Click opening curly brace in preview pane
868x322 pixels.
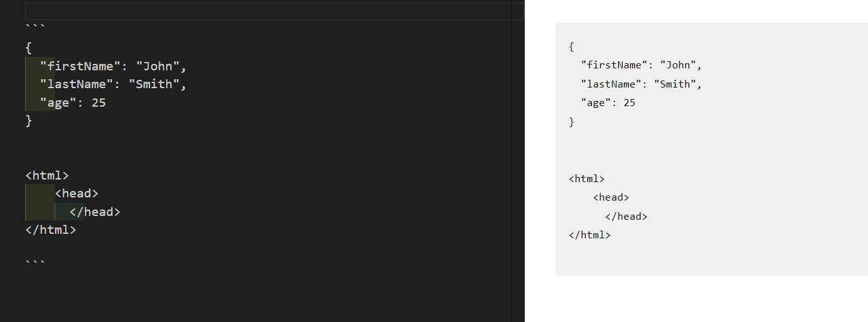coord(571,47)
